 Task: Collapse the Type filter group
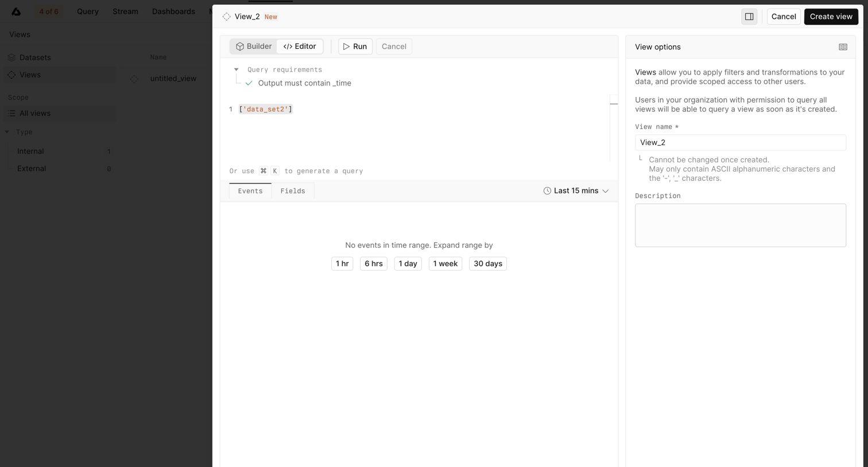[7, 132]
